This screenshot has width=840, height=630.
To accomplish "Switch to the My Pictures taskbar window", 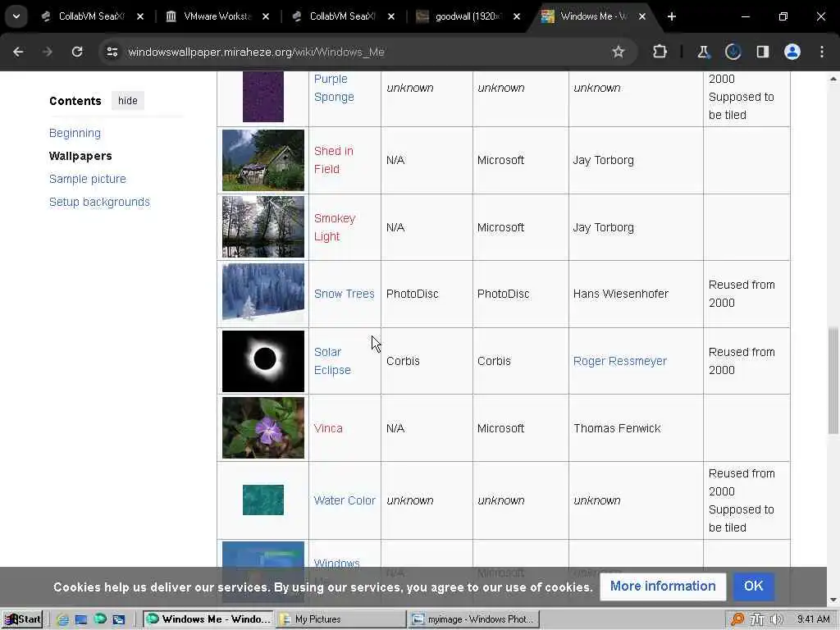I will pyautogui.click(x=340, y=619).
